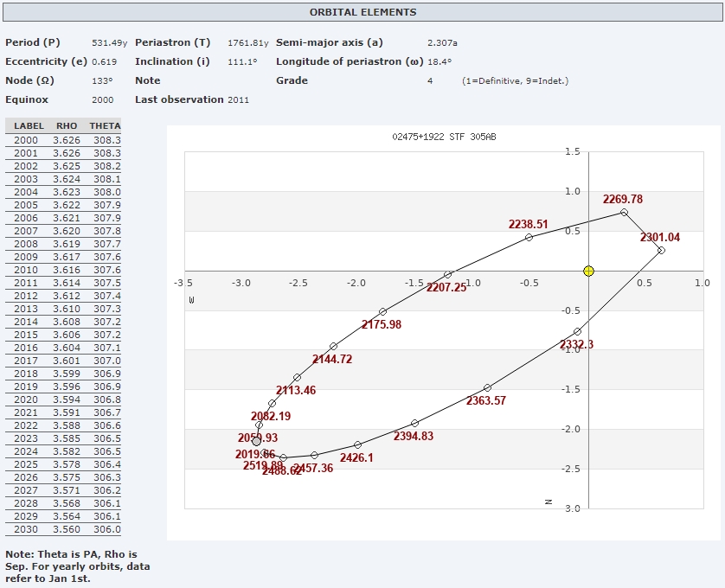725x588 pixels.
Task: Pick the 2363.57 epoch marker on plot
Action: click(x=487, y=387)
